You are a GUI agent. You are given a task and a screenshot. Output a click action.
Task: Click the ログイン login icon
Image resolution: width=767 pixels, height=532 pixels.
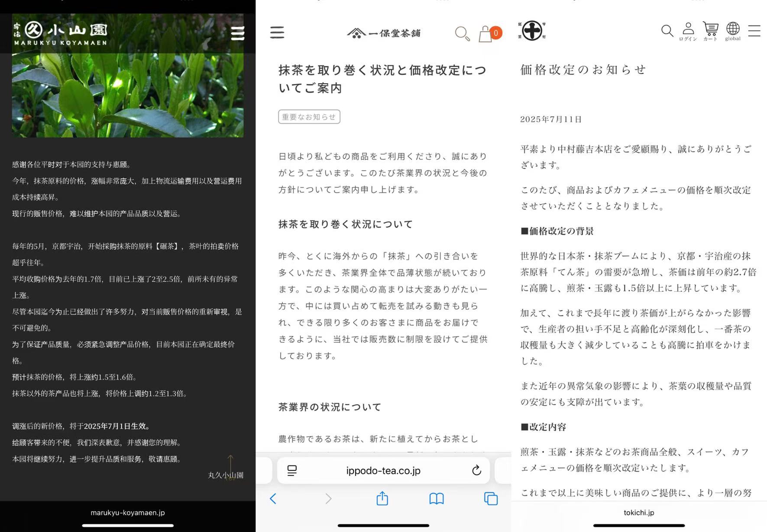point(688,32)
